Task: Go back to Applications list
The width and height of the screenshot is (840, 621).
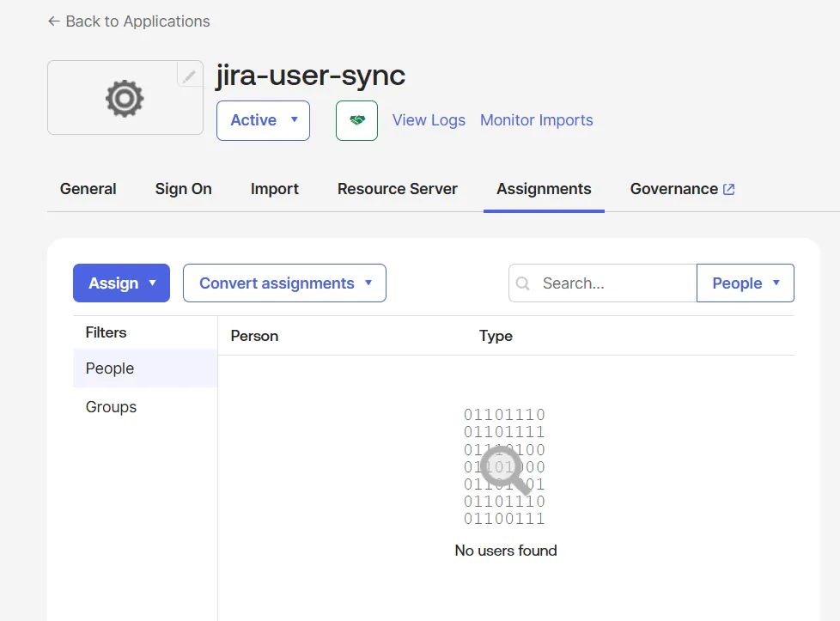Action: click(129, 21)
